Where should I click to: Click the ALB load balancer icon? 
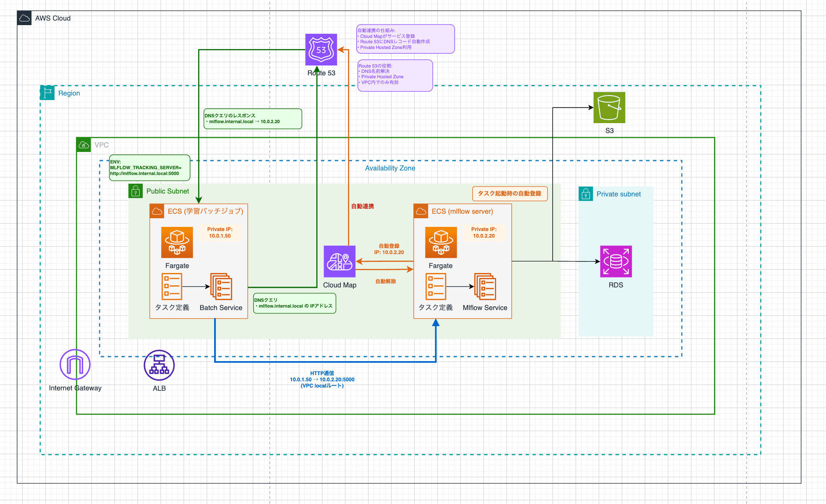tap(159, 365)
